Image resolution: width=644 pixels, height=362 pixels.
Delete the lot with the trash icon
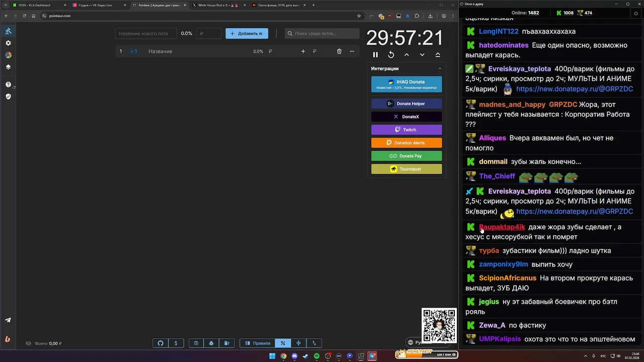point(339,51)
